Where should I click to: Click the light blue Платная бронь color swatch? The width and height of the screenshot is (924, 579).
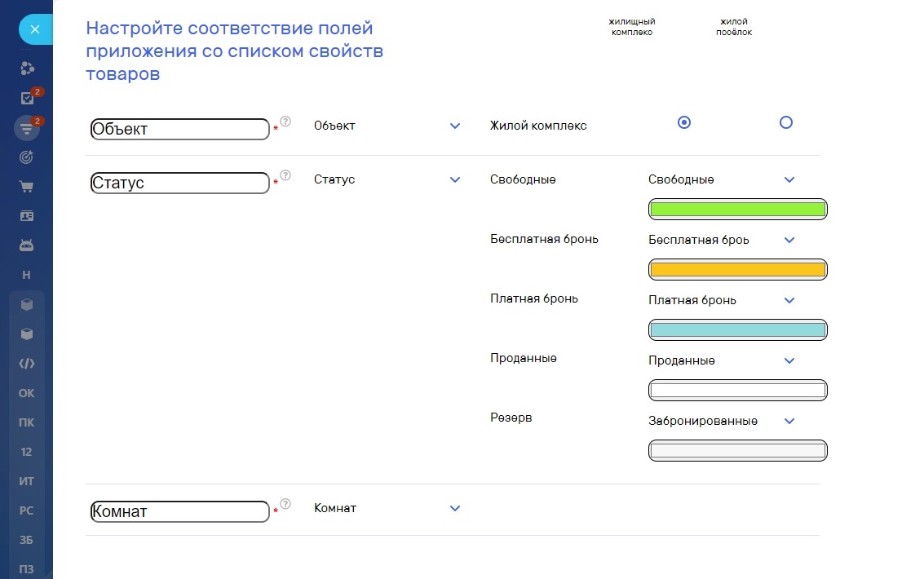coord(737,330)
